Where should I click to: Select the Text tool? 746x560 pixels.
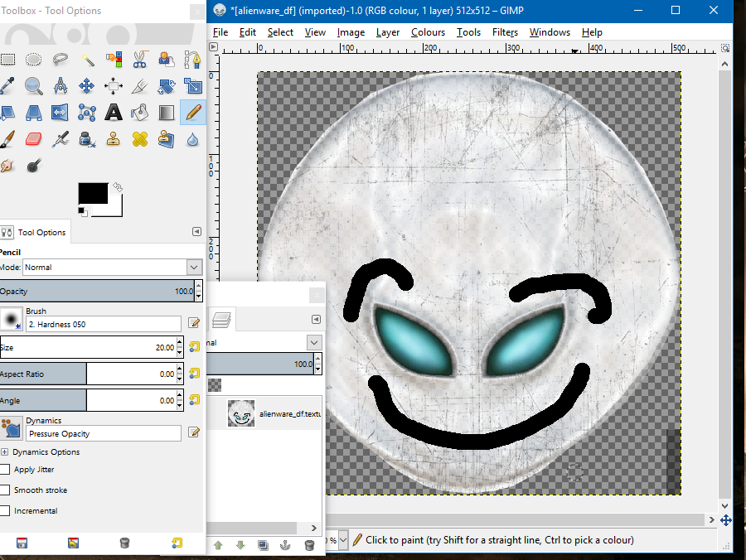click(114, 113)
